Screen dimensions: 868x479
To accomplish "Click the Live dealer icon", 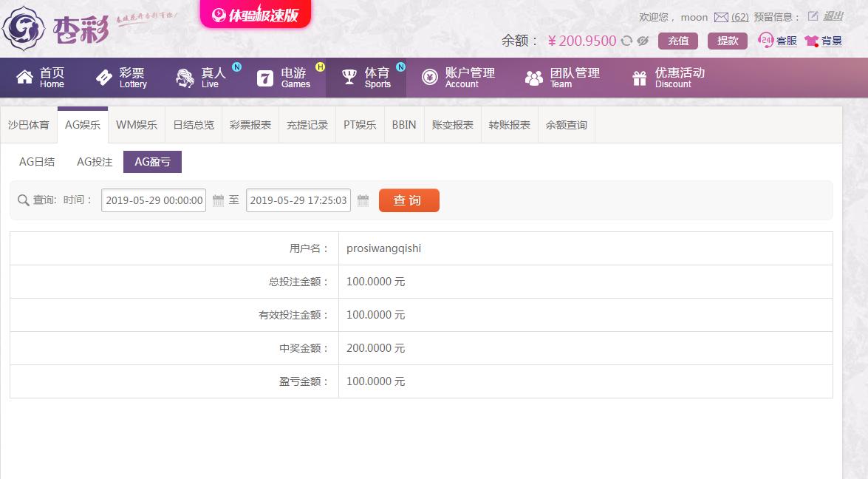I will tap(185, 78).
